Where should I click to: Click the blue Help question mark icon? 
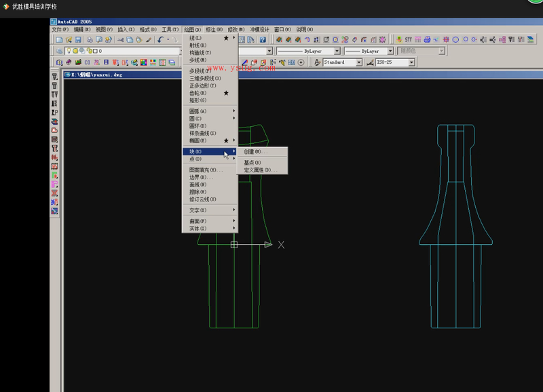(x=263, y=40)
